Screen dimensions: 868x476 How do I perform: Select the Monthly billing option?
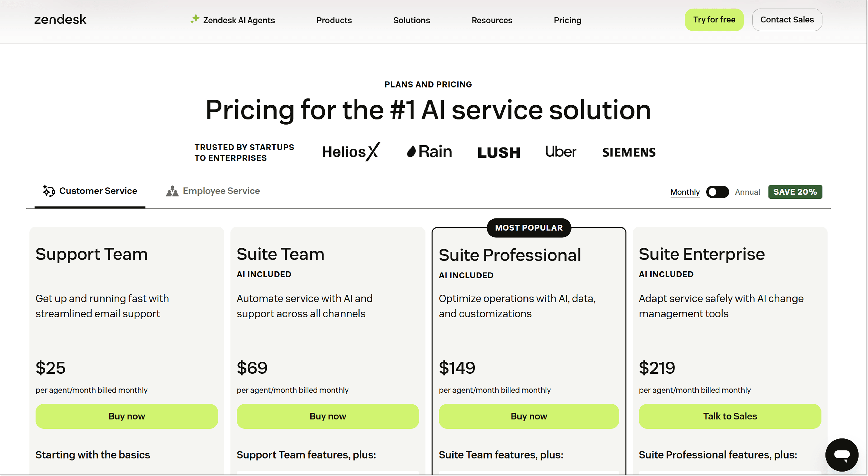[x=685, y=192]
